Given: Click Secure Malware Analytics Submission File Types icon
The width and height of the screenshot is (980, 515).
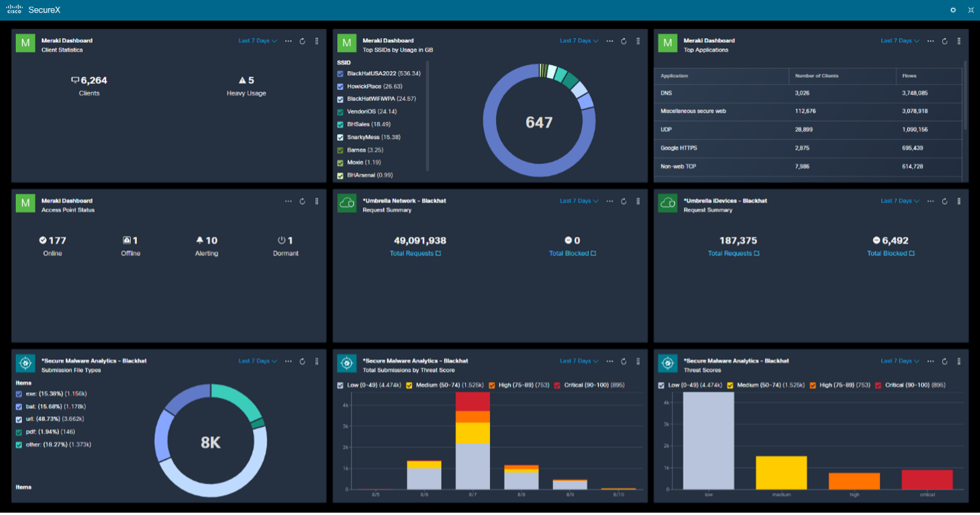Looking at the screenshot, I should (26, 363).
